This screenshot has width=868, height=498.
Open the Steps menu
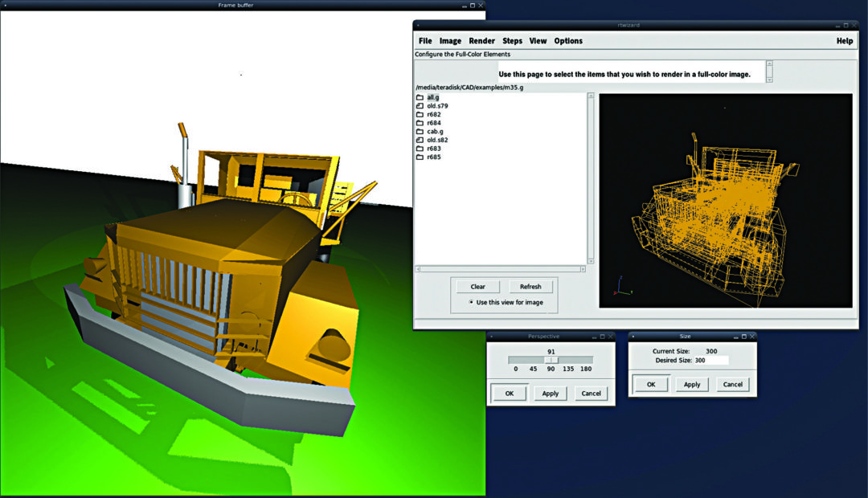(x=512, y=41)
